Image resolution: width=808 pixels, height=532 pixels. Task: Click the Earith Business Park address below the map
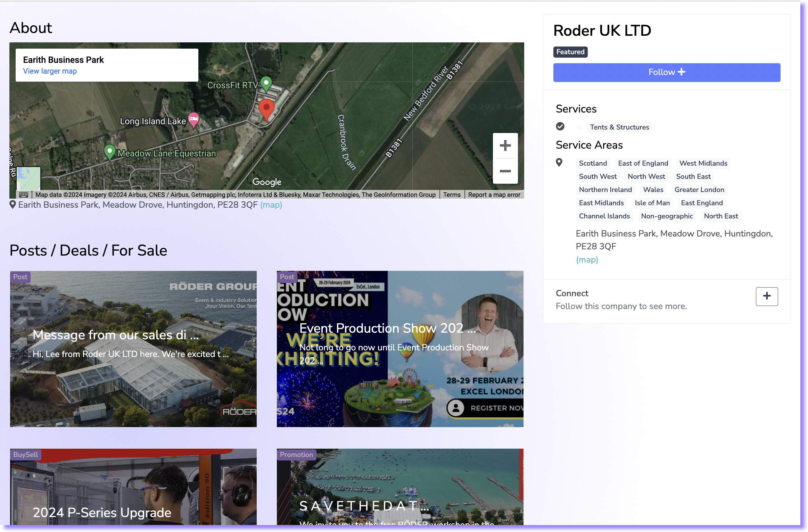(138, 205)
